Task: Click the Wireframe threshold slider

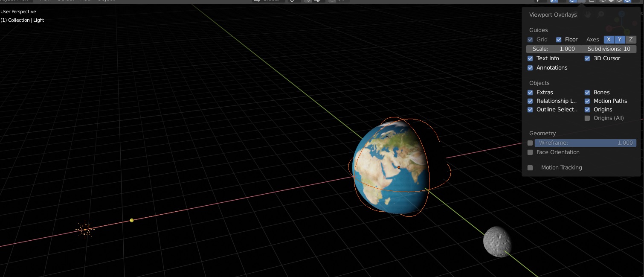Action: tap(586, 143)
